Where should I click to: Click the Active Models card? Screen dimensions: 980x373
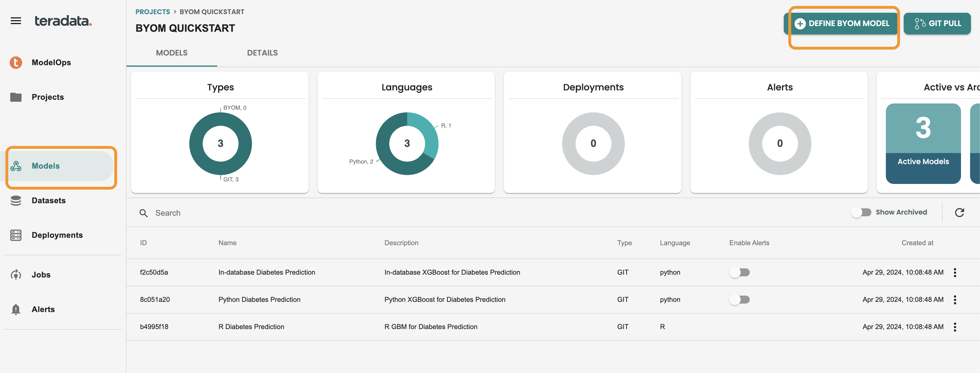click(923, 144)
